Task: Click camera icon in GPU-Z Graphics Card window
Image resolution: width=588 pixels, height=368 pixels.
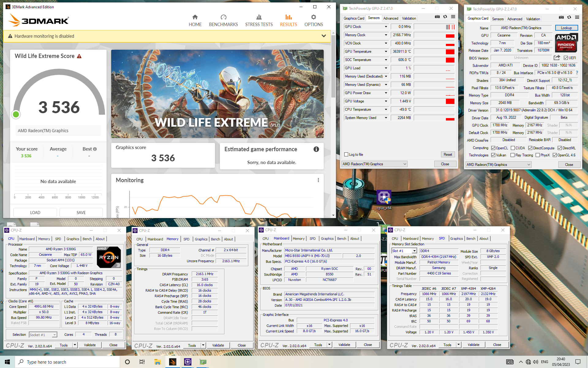Action: click(x=561, y=17)
